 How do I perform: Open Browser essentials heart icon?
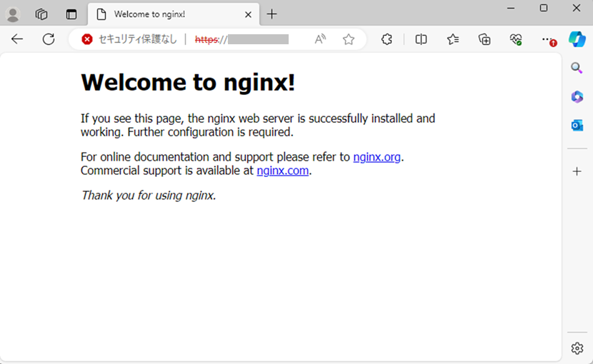coord(516,39)
